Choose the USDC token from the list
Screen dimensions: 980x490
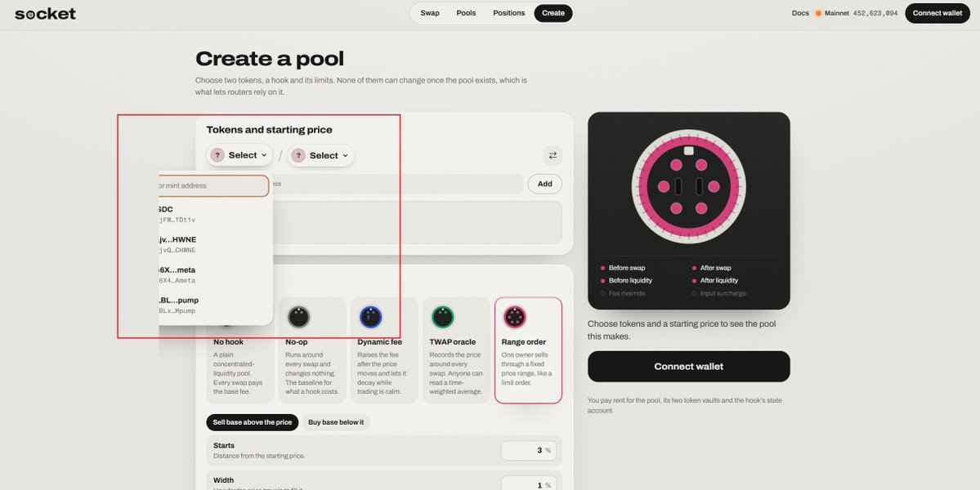click(214, 214)
